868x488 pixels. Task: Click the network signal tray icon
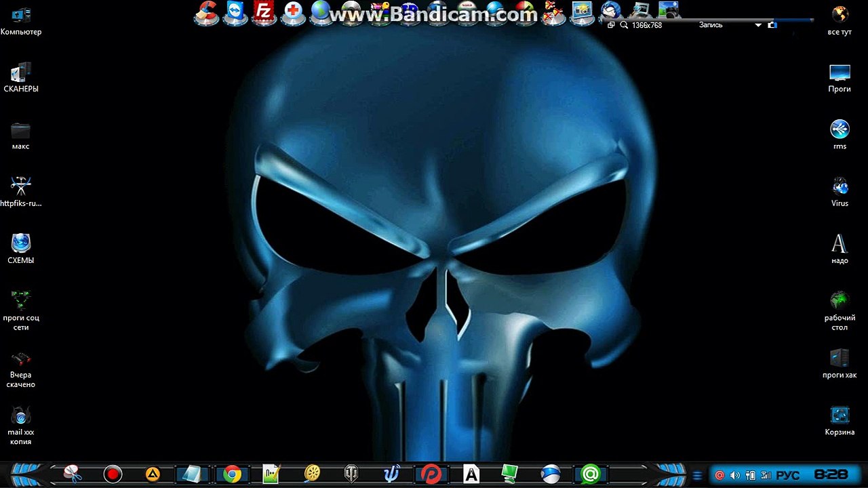point(766,475)
